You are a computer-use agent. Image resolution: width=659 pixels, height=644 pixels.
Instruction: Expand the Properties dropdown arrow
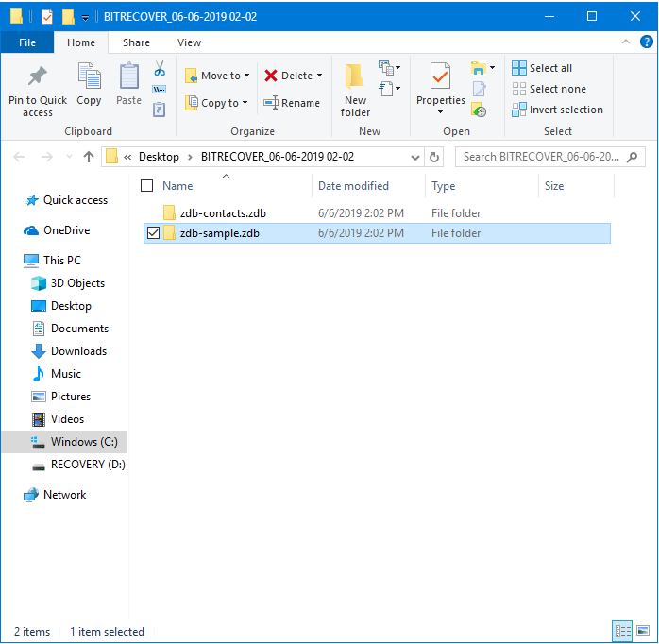click(440, 112)
